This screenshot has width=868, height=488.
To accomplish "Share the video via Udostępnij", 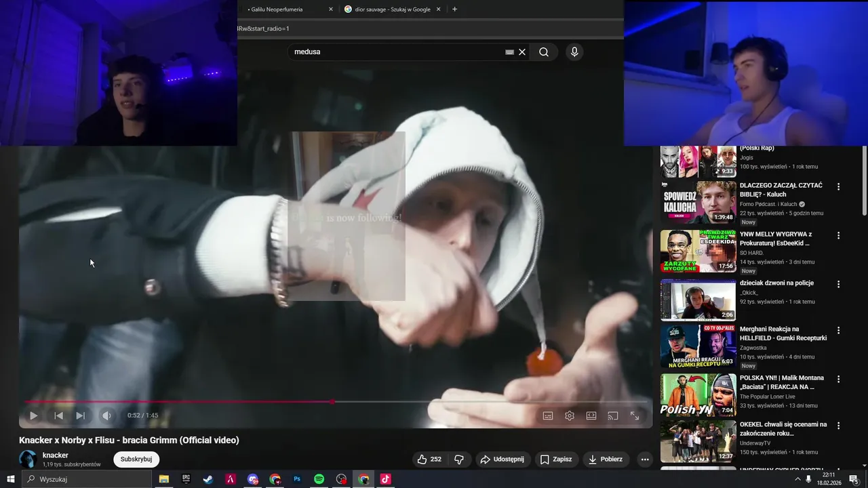I will coord(502,460).
